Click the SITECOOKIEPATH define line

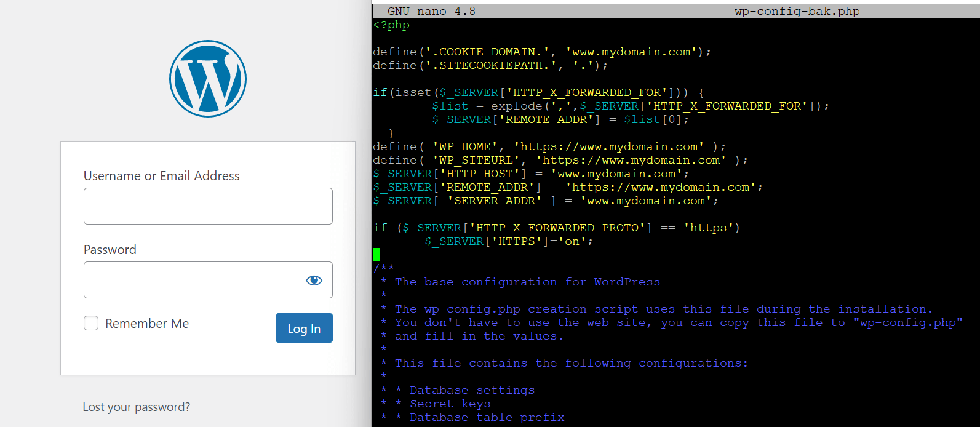tap(490, 66)
